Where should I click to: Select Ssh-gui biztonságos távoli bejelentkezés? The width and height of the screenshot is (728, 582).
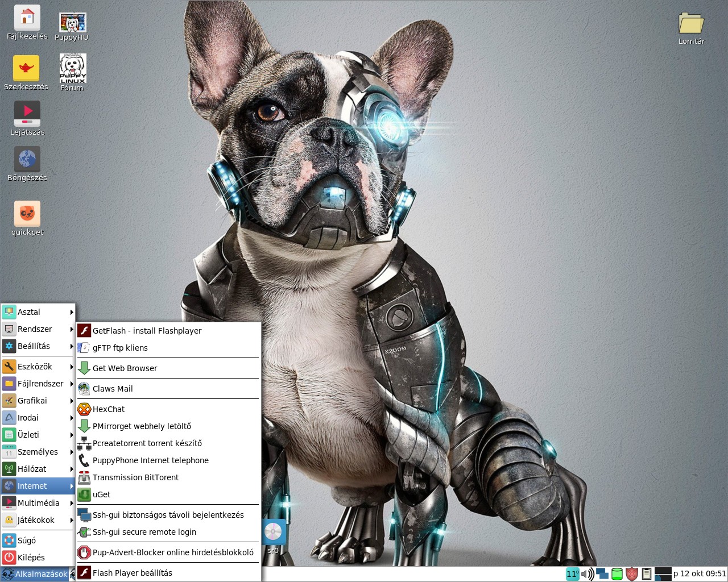(x=169, y=515)
